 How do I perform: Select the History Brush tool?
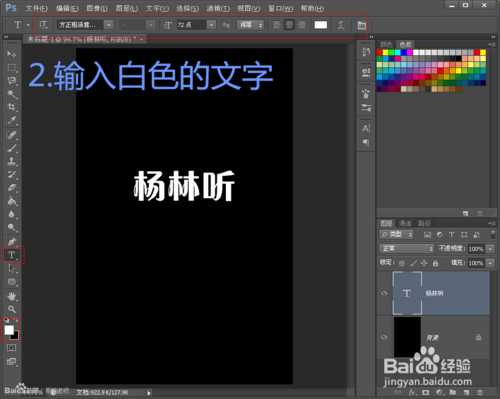pyautogui.click(x=12, y=175)
